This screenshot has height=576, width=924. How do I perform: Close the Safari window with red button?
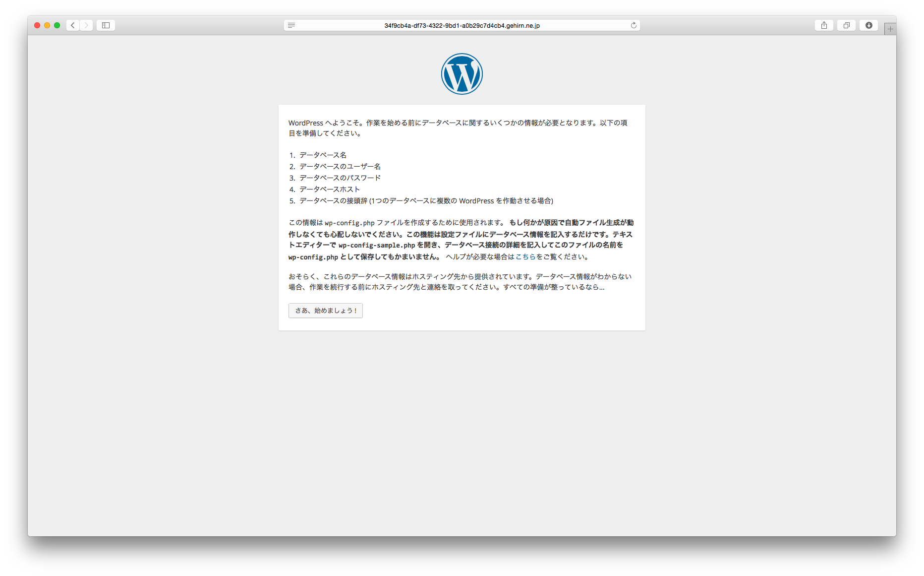point(37,25)
